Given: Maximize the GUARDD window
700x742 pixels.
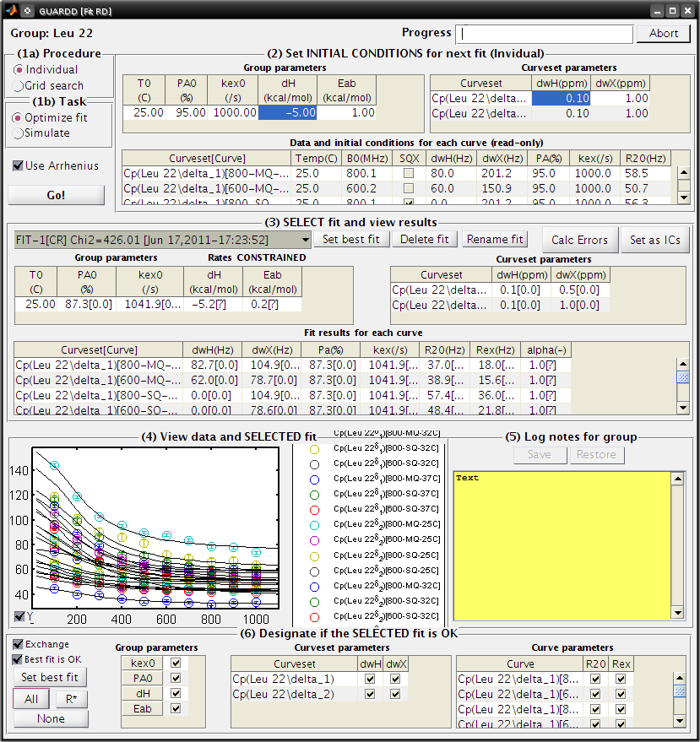Looking at the screenshot, I should [672, 10].
